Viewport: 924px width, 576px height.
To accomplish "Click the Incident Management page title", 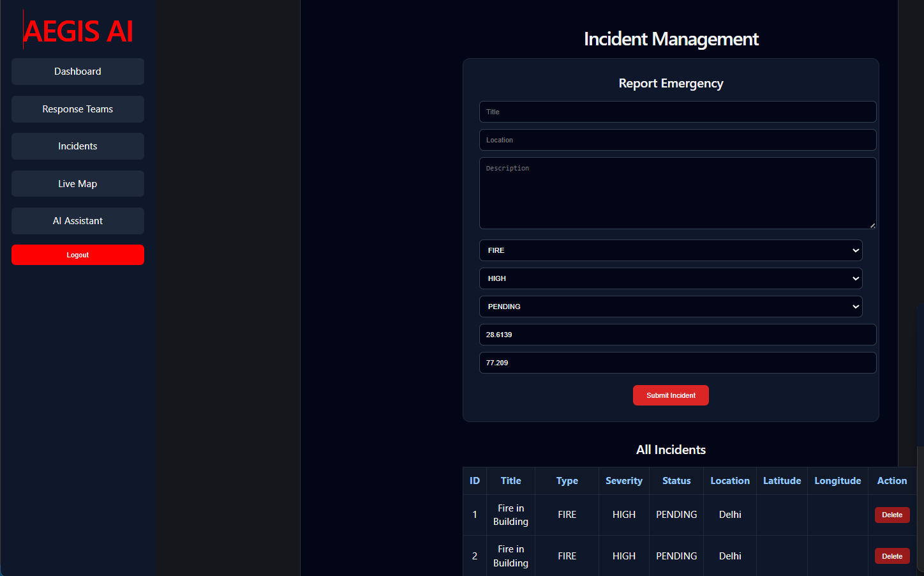I will click(671, 39).
